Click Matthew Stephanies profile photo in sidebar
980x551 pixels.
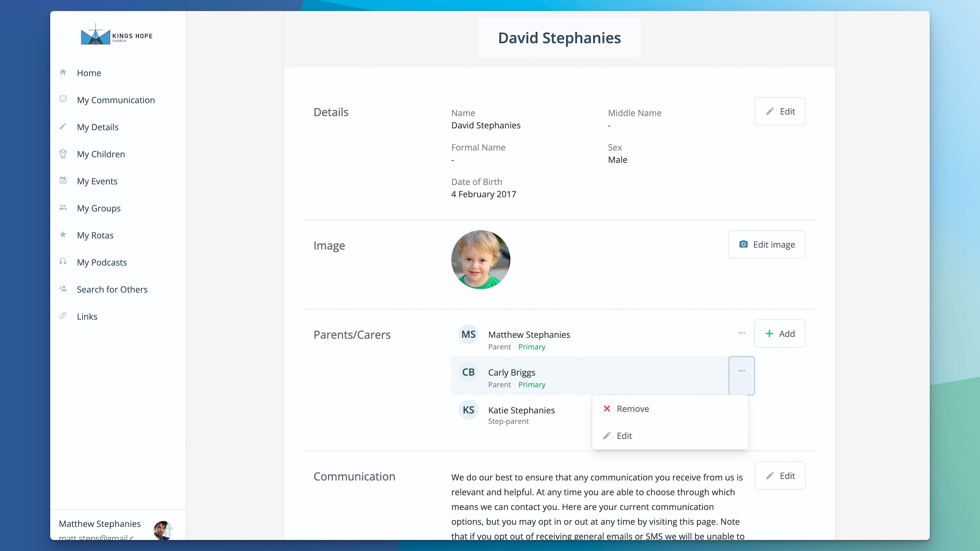click(x=163, y=530)
